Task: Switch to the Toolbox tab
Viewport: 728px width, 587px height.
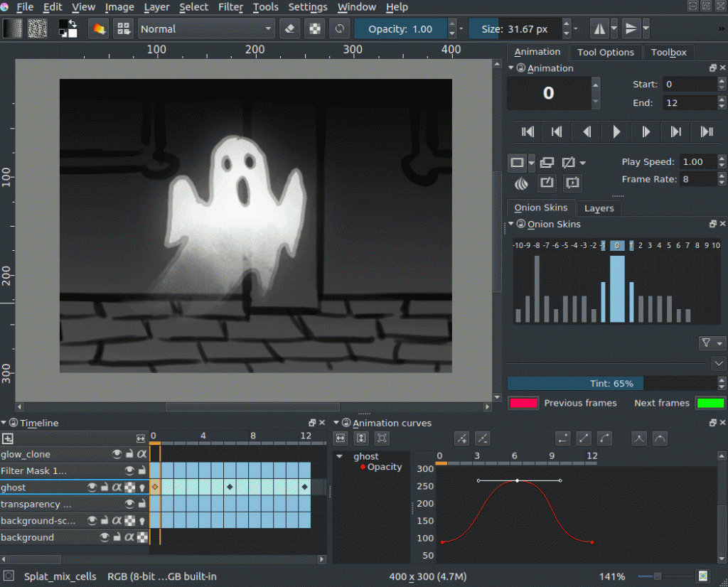Action: pos(668,52)
